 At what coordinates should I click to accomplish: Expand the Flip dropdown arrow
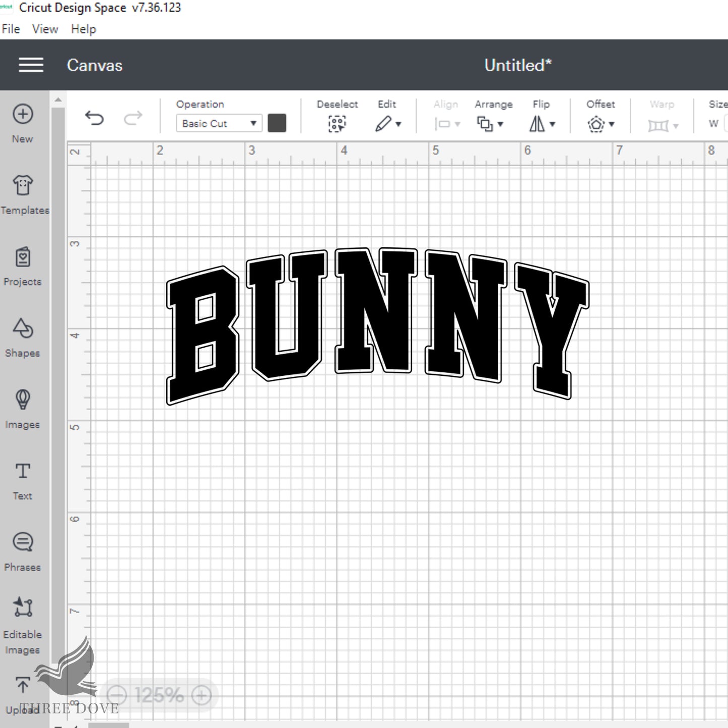(553, 124)
